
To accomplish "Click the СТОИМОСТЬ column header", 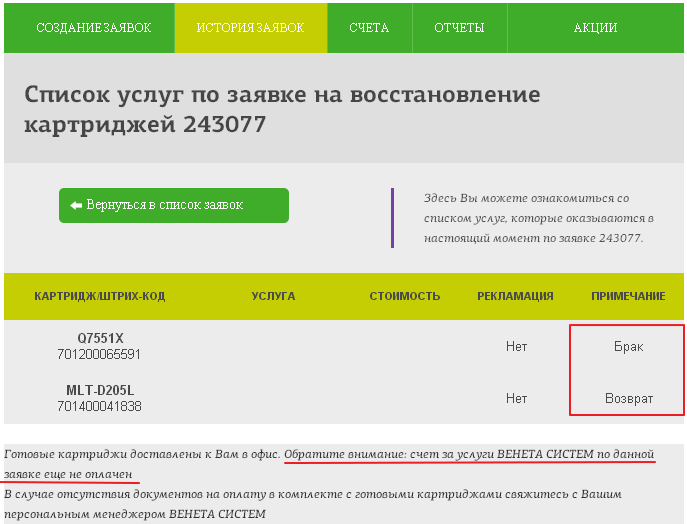I will 405,297.
